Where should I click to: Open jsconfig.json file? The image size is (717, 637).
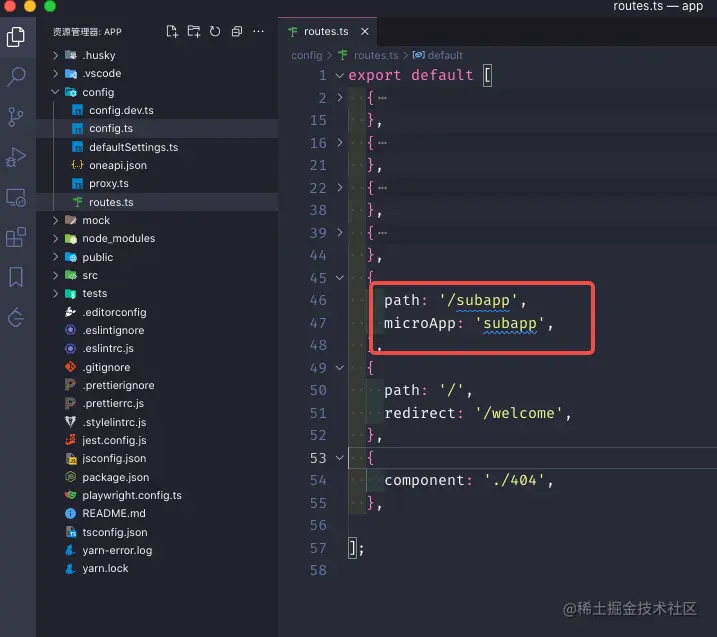pos(157,459)
